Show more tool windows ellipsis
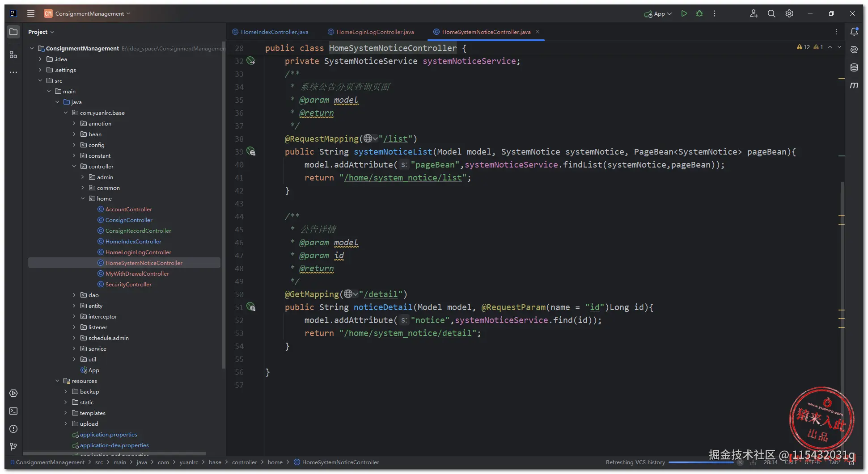Screen dimensions: 868x474 tap(13, 72)
